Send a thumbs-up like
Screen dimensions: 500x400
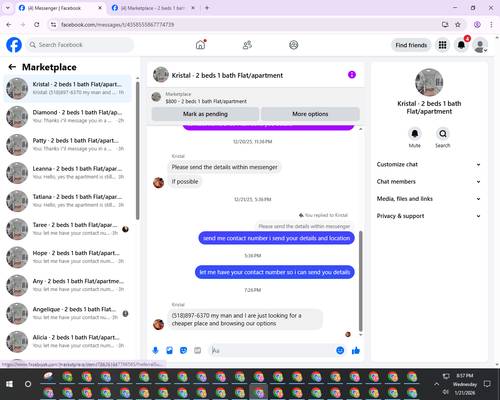pyautogui.click(x=356, y=350)
